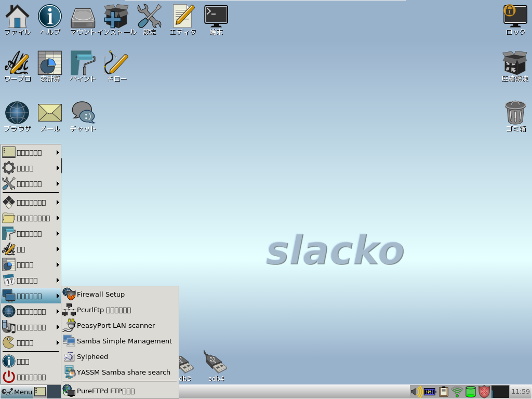Expand the music-note multimedia menu category
The height and width of the screenshot is (399, 532).
point(31,327)
